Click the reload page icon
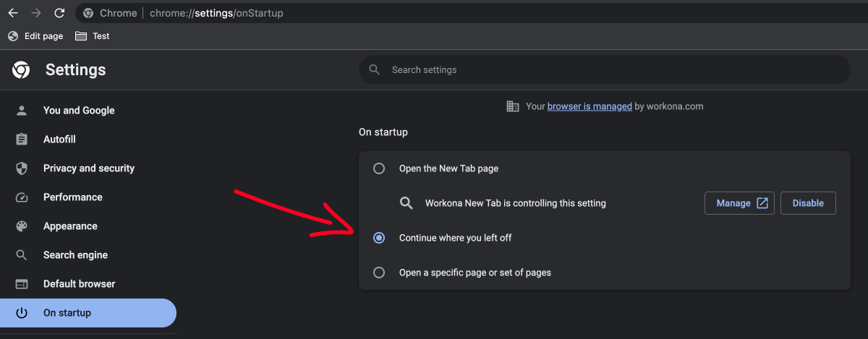This screenshot has height=339, width=868. [59, 13]
